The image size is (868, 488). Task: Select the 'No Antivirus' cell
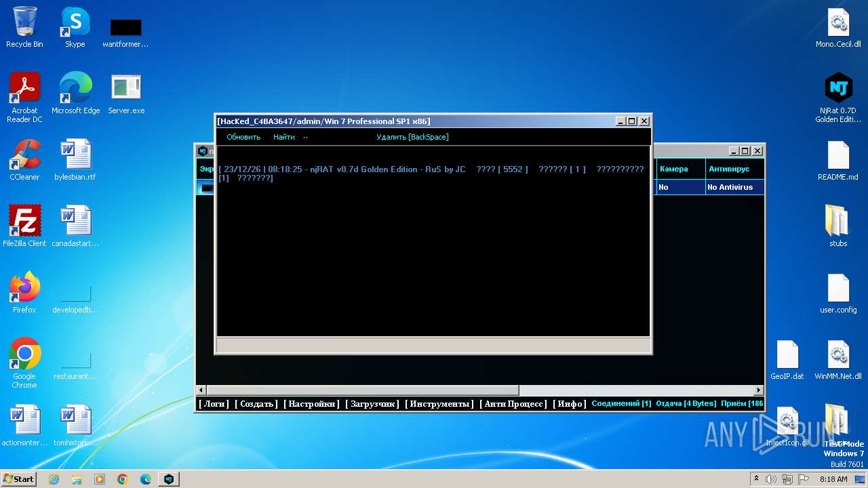[734, 187]
